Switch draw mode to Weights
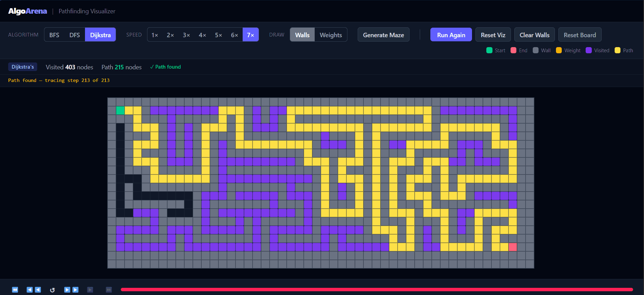Image resolution: width=644 pixels, height=295 pixels. click(331, 35)
